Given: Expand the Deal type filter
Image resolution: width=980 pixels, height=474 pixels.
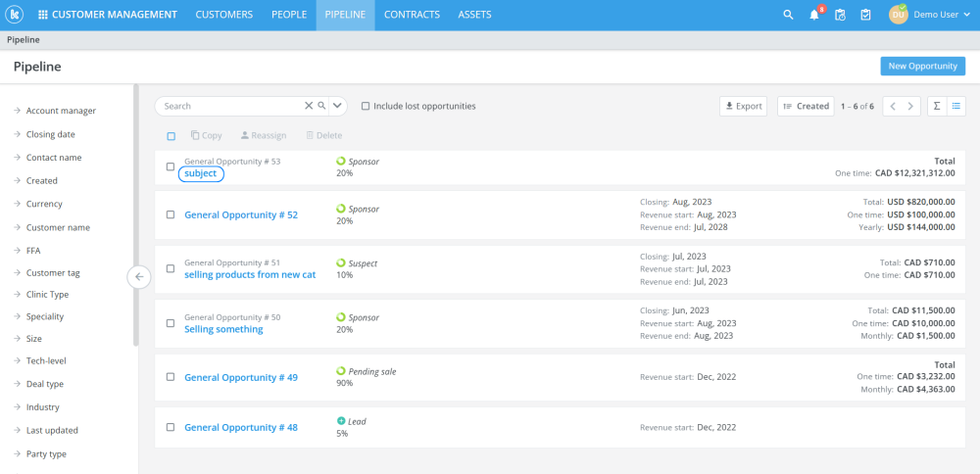Looking at the screenshot, I should coord(39,384).
